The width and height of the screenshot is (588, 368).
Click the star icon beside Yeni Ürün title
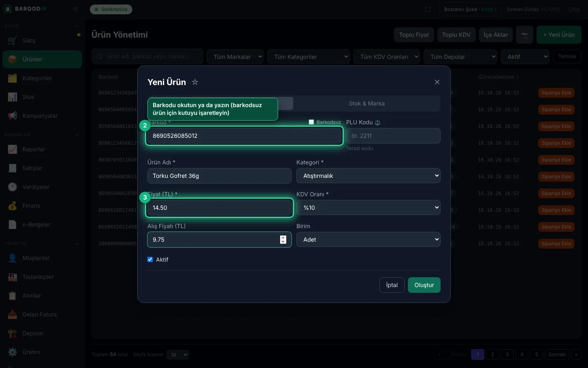tap(195, 82)
